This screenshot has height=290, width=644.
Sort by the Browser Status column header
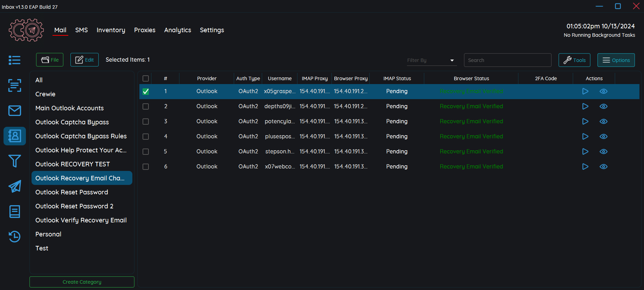coord(471,78)
